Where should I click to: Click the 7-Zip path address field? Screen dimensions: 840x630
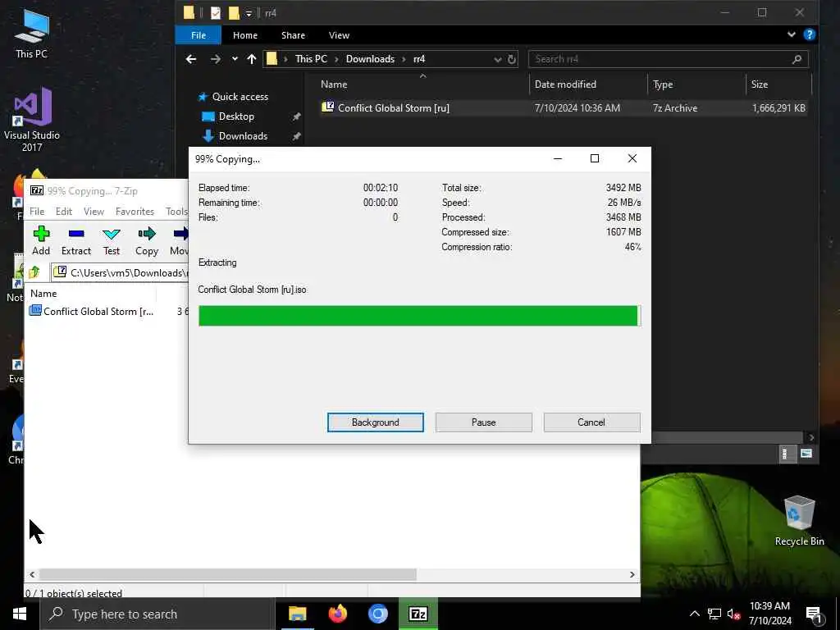pos(120,272)
